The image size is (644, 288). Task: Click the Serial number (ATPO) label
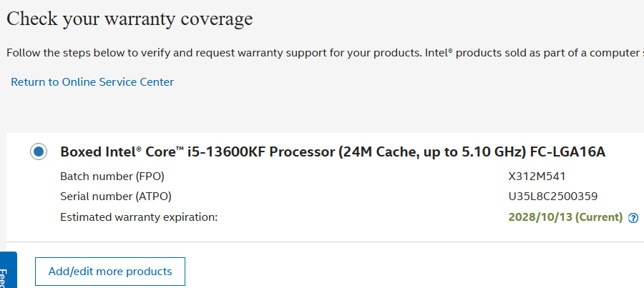(116, 197)
